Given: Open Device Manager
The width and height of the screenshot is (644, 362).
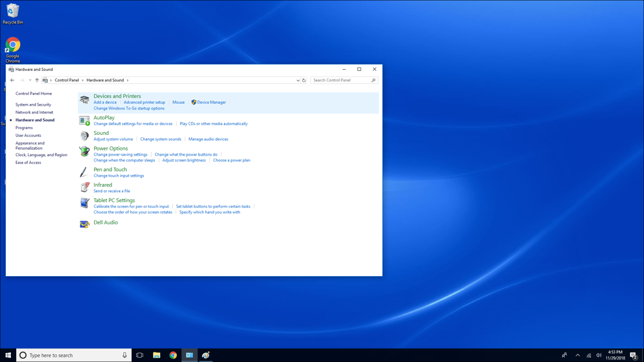Looking at the screenshot, I should tap(208, 103).
